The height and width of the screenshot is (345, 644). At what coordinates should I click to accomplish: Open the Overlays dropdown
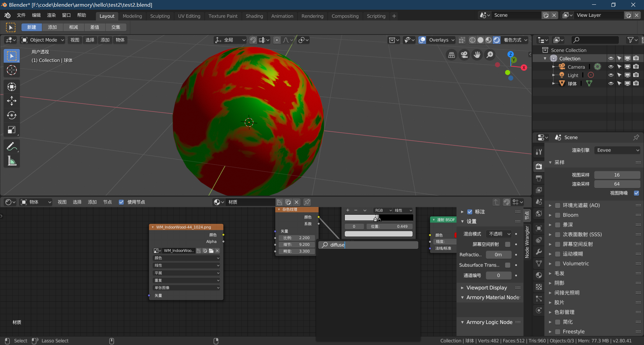coord(441,40)
